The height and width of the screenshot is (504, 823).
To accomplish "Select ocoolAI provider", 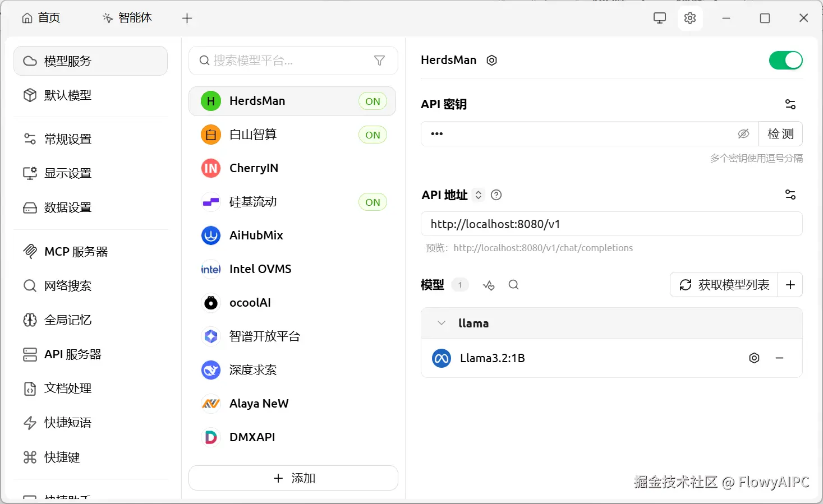I will coord(292,303).
